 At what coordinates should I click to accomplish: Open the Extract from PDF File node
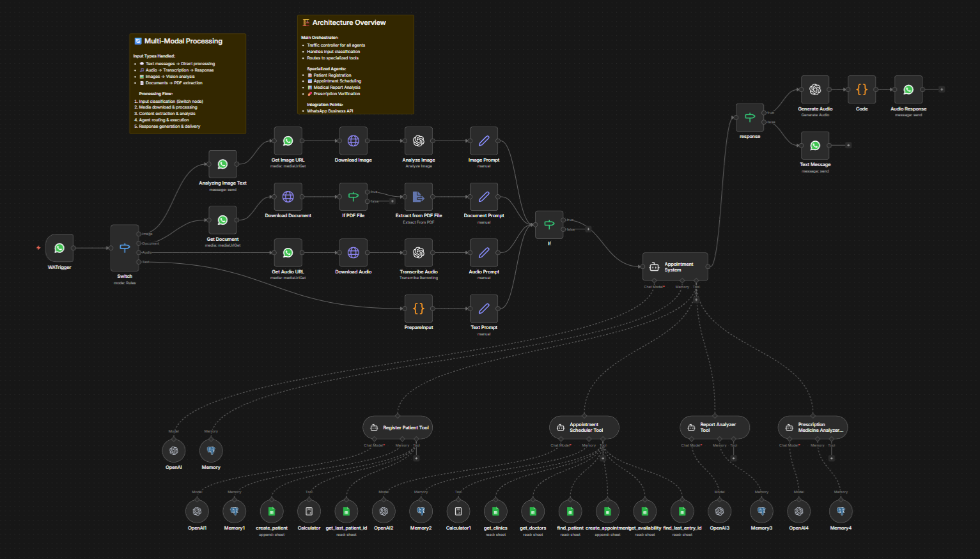tap(419, 197)
